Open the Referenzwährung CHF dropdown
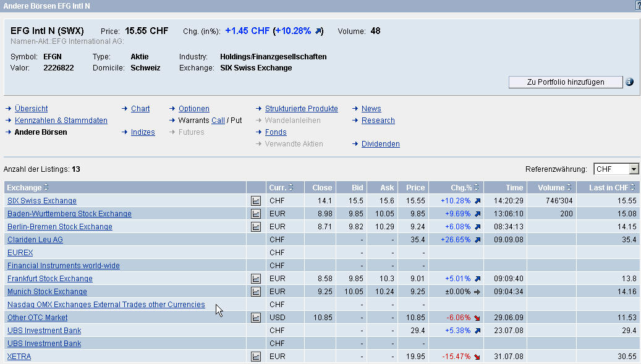641x364 pixels. [616, 169]
